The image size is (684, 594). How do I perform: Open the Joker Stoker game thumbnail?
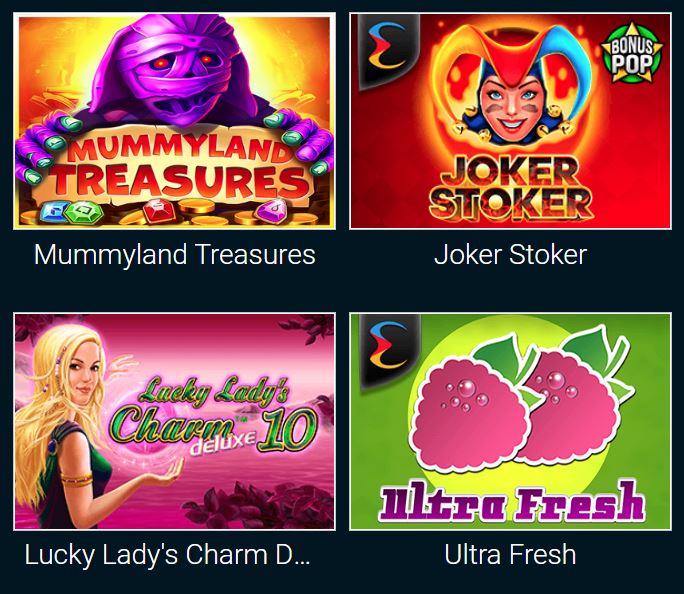pyautogui.click(x=510, y=121)
